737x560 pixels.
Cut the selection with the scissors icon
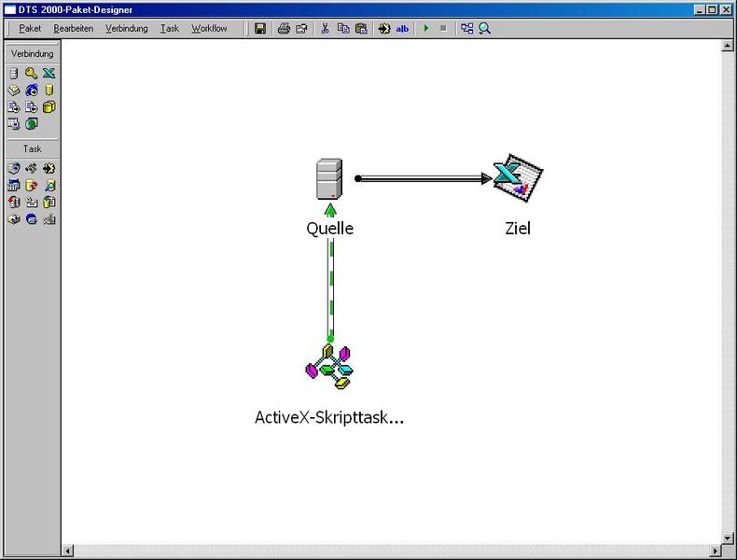coord(325,29)
